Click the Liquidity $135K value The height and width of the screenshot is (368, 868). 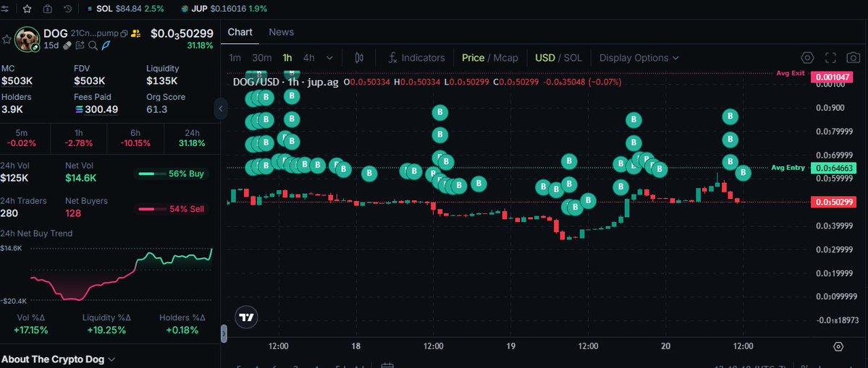point(161,81)
